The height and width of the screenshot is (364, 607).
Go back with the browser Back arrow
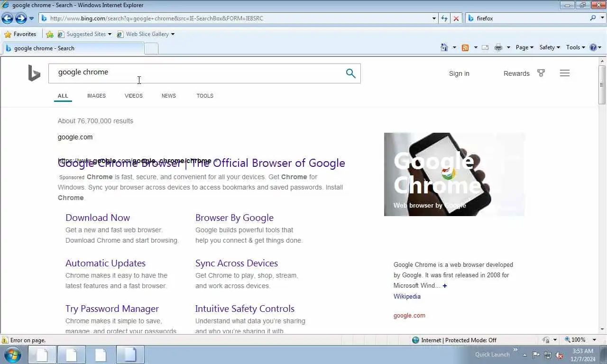(7, 18)
